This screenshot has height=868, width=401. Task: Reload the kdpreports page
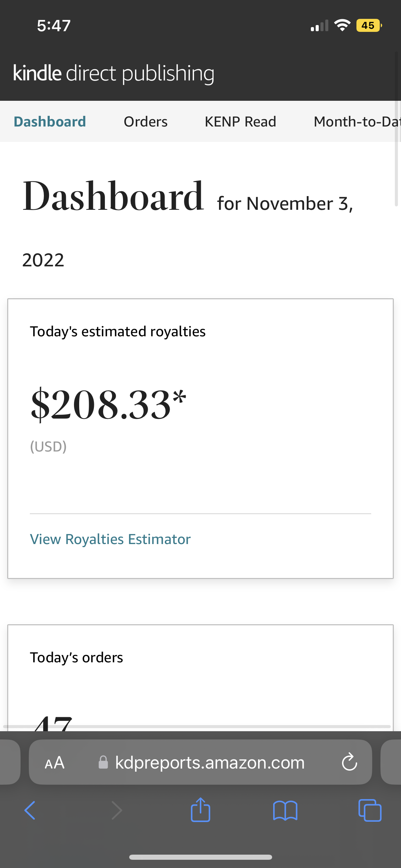tap(349, 762)
